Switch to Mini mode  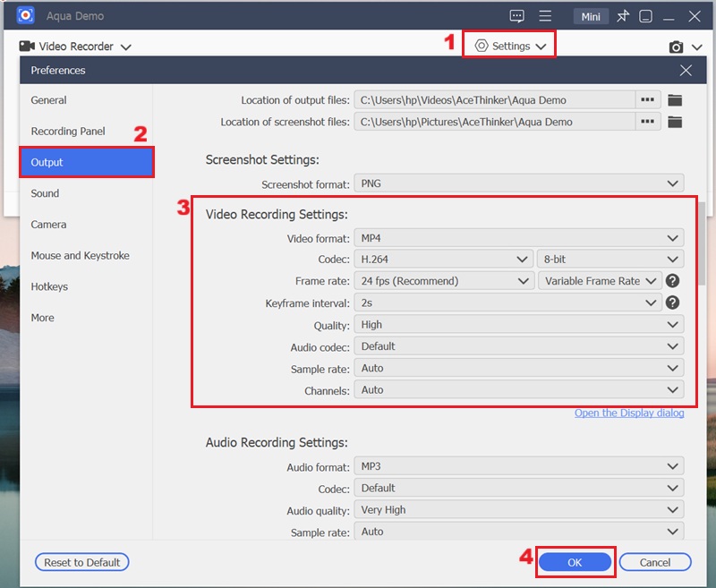click(x=591, y=15)
